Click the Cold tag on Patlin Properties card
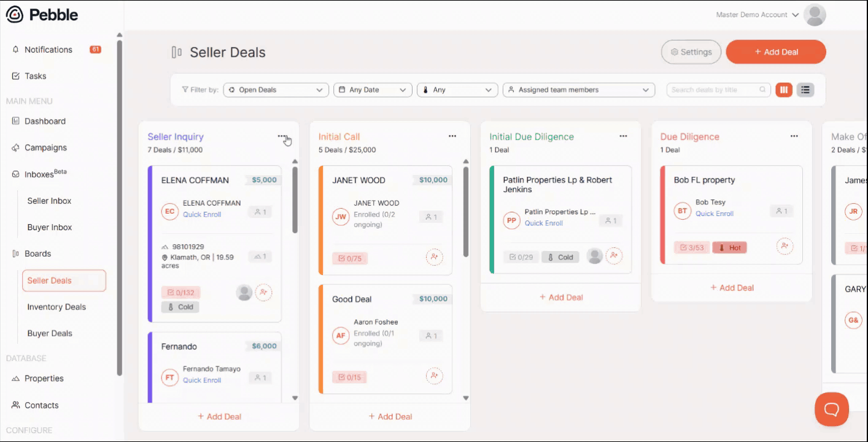Image resolution: width=868 pixels, height=442 pixels. pos(560,257)
